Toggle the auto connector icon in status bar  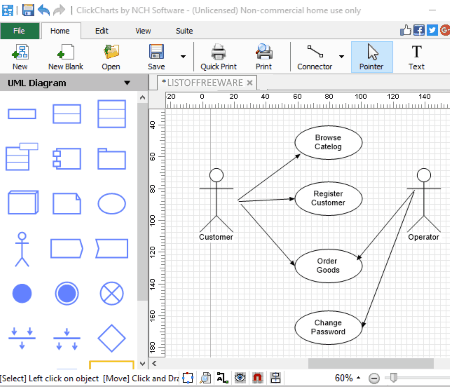(x=222, y=378)
